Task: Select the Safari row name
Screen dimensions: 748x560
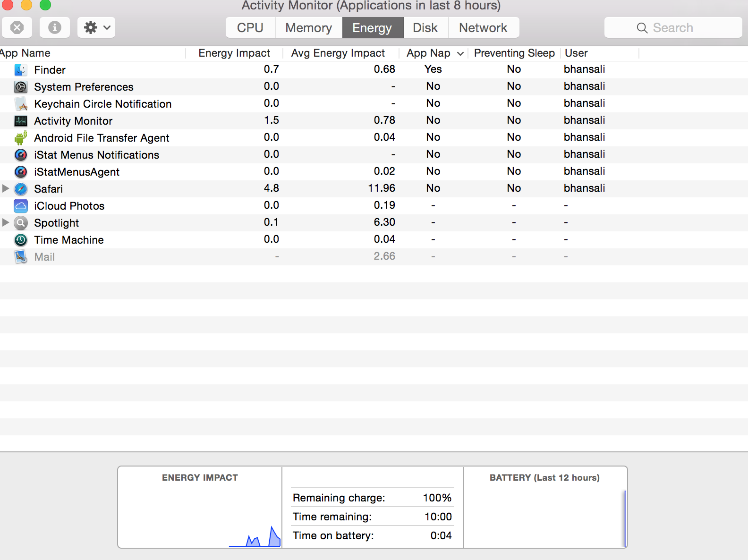Action: pos(48,189)
